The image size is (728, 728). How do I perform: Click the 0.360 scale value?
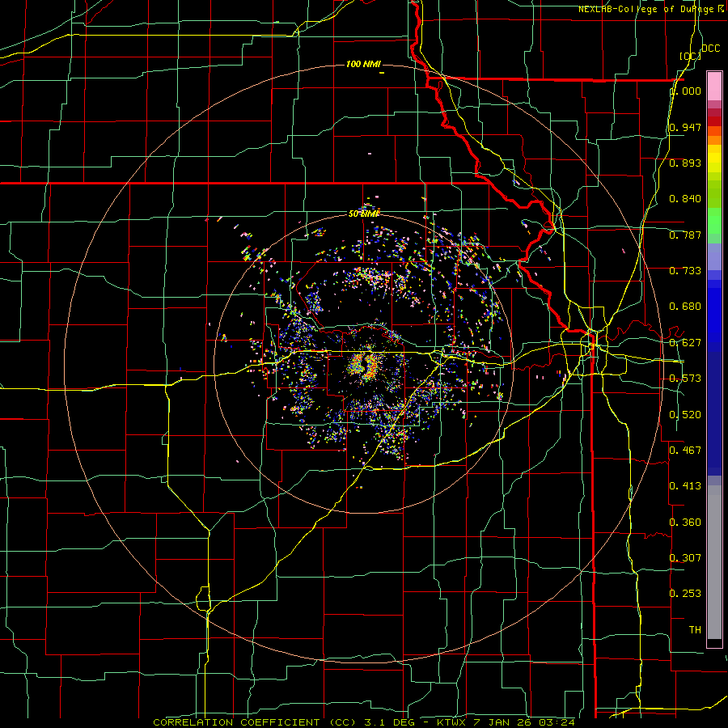(685, 523)
